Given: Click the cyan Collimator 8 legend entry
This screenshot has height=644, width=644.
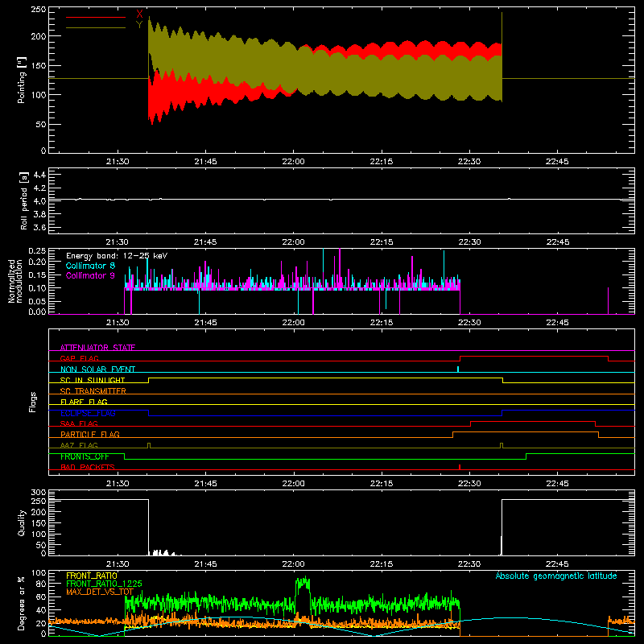Looking at the screenshot, I should pyautogui.click(x=90, y=266).
